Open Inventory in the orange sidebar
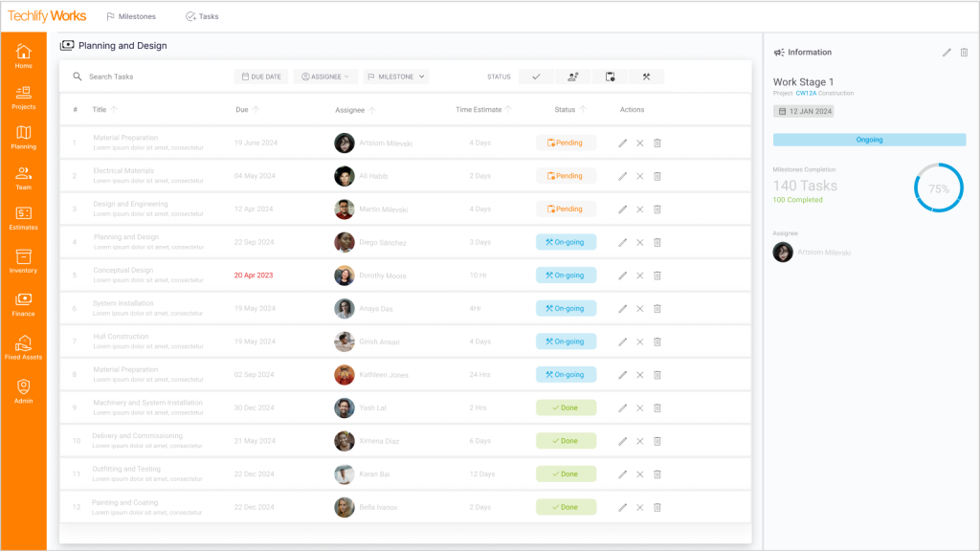Screen dimensions: 980x551 coord(23,261)
